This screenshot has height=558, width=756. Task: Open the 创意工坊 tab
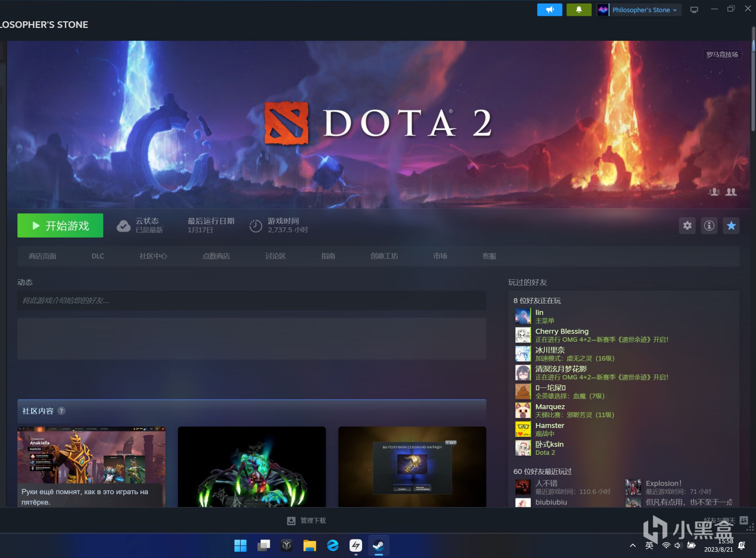(x=384, y=256)
